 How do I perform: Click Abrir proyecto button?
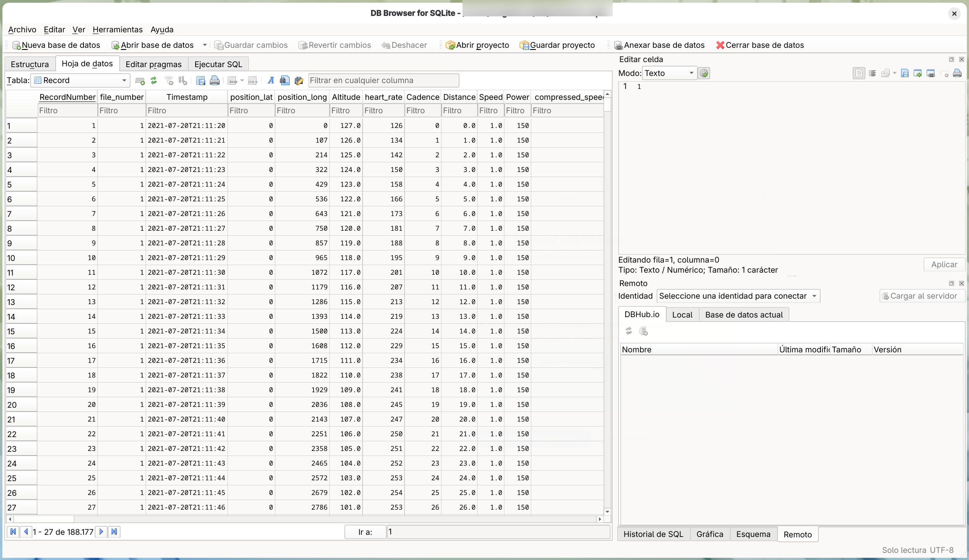click(478, 45)
